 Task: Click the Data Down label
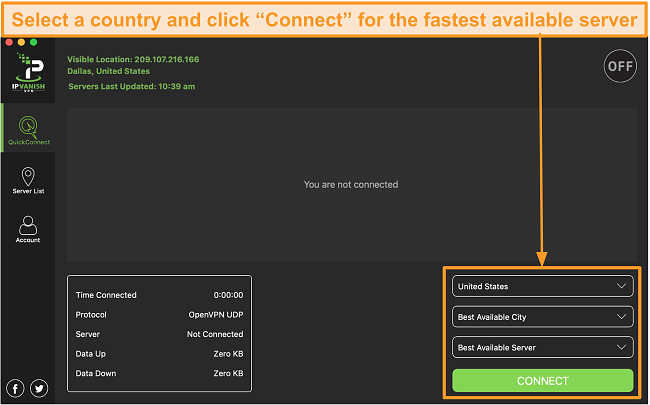(x=96, y=373)
